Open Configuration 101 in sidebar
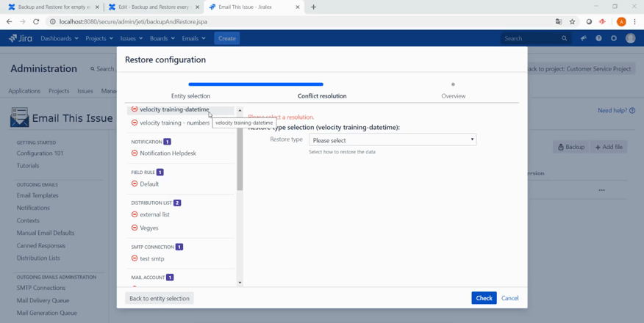 40,153
